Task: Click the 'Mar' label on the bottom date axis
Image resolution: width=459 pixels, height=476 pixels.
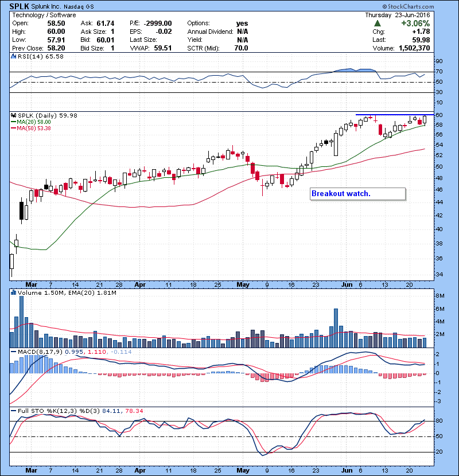Action: coord(32,470)
